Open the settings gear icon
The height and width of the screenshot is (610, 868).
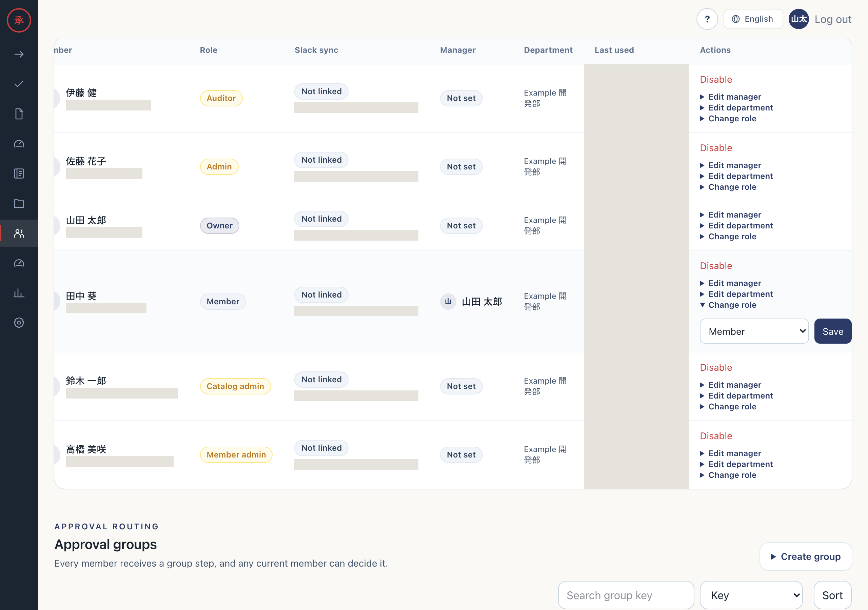(19, 322)
